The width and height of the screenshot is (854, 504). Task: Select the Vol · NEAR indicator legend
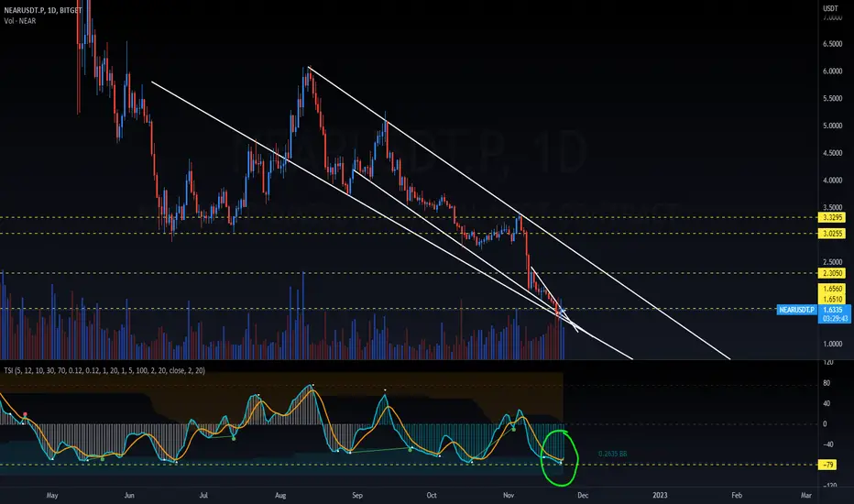(x=19, y=21)
